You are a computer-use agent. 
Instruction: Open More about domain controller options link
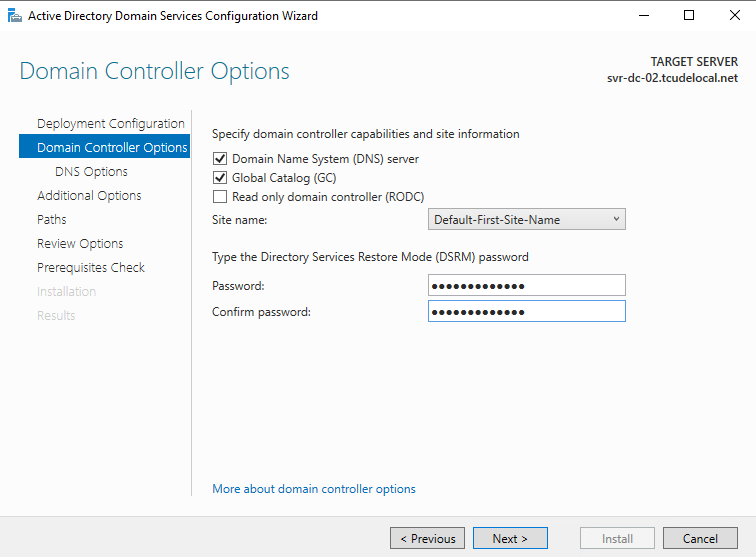point(314,489)
